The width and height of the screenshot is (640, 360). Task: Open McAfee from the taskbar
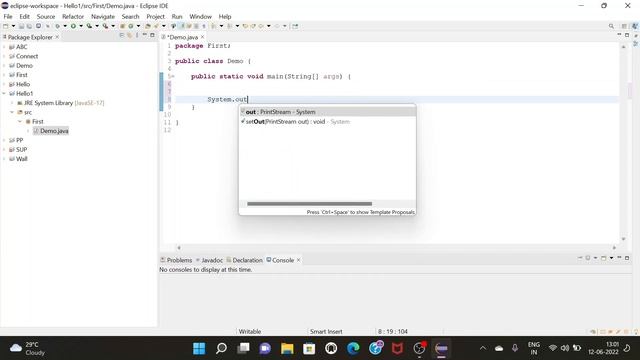(397, 348)
